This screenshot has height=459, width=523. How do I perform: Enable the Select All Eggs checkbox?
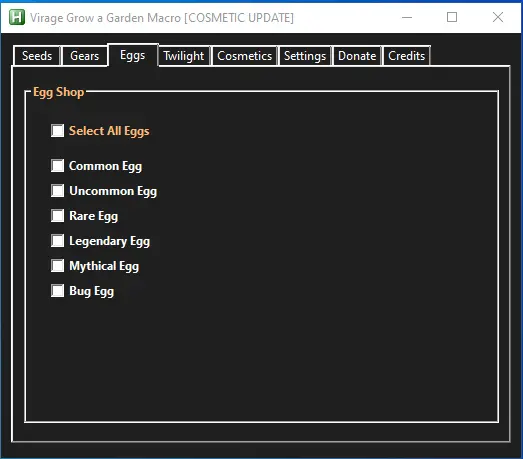pyautogui.click(x=58, y=131)
